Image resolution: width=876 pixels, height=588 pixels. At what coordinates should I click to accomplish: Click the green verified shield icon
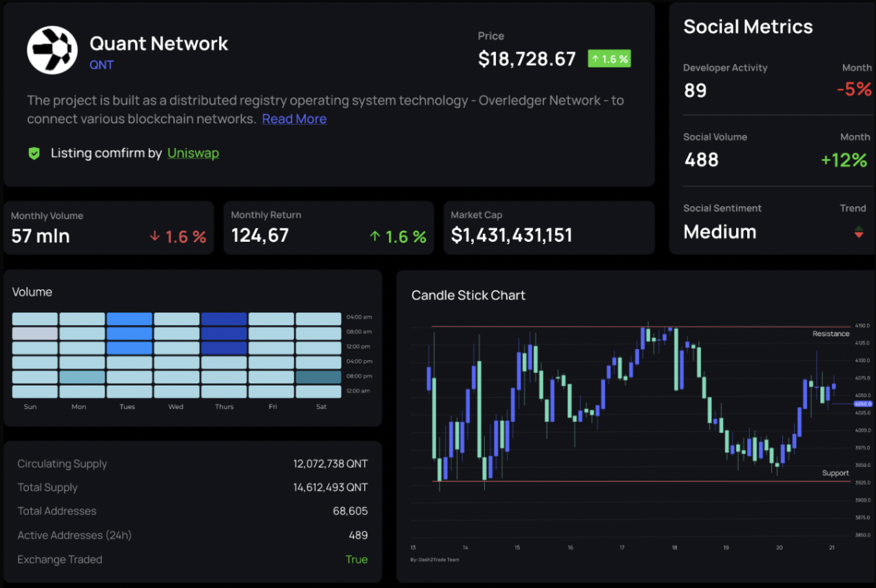tap(34, 153)
